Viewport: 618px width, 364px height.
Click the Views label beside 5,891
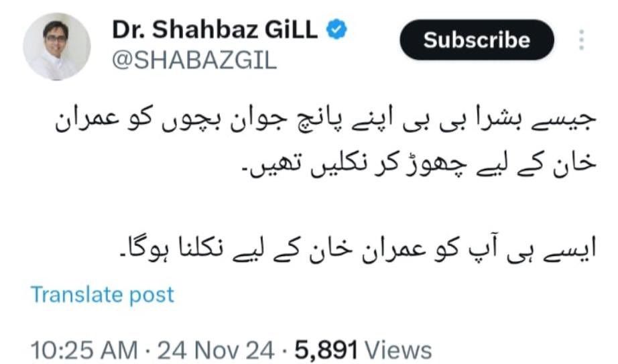398,350
